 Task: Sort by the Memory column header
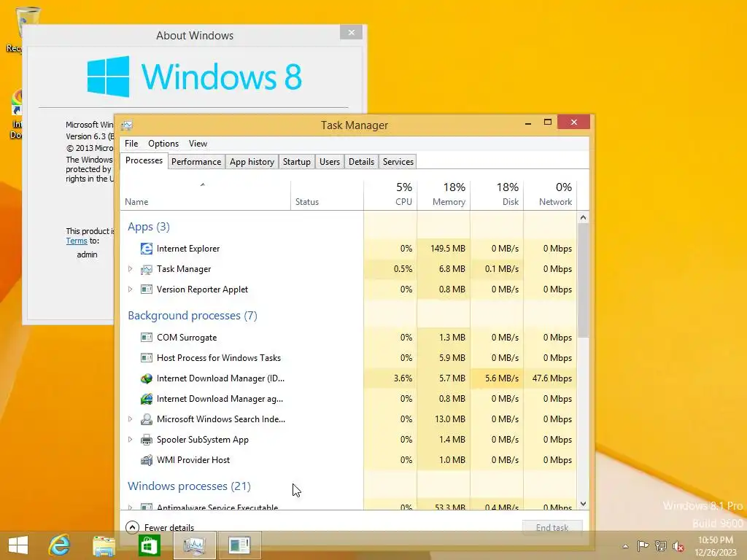point(444,195)
